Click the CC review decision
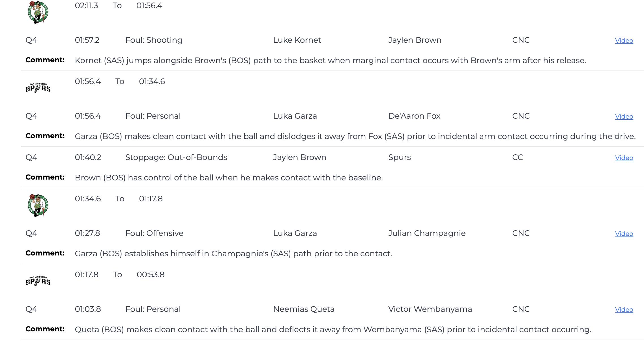 coord(518,157)
